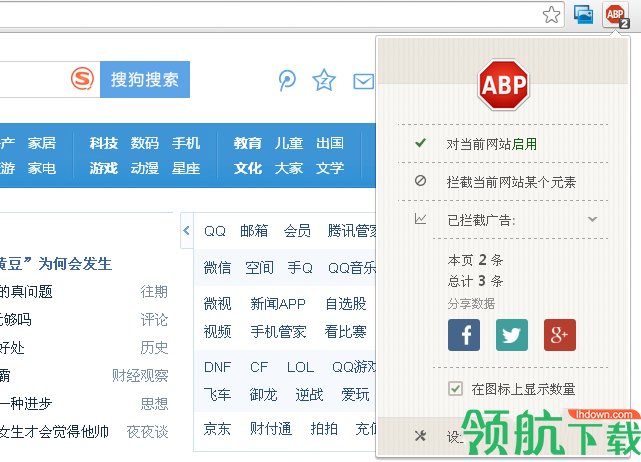Share blocked stats on Twitter
Image resolution: width=641 pixels, height=462 pixels.
[x=511, y=335]
